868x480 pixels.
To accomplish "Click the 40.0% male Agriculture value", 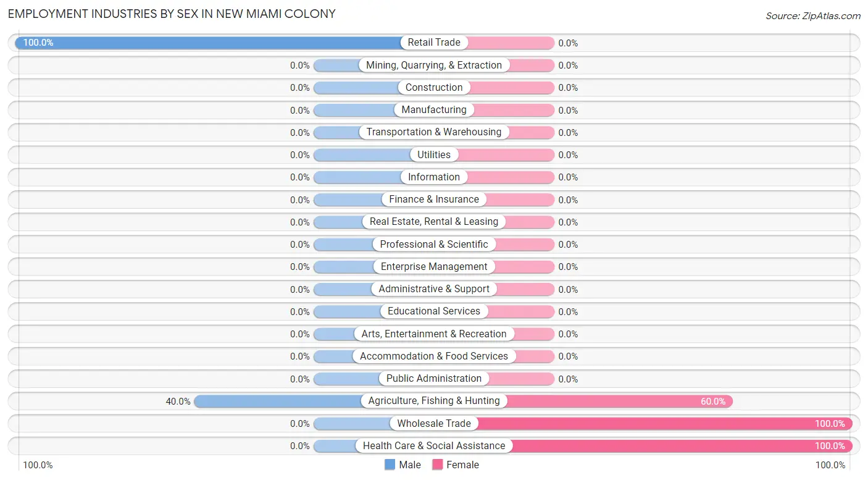I will 178,402.
